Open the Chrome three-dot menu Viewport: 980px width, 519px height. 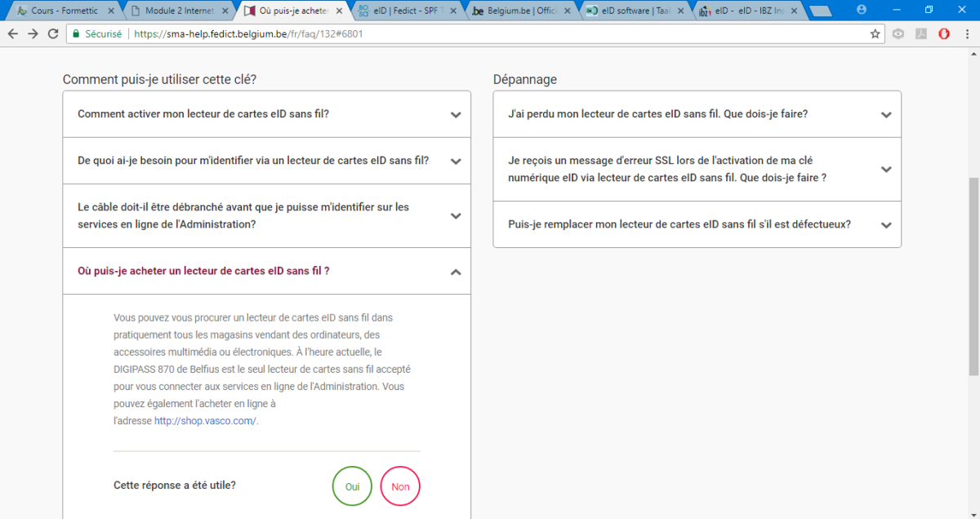967,34
